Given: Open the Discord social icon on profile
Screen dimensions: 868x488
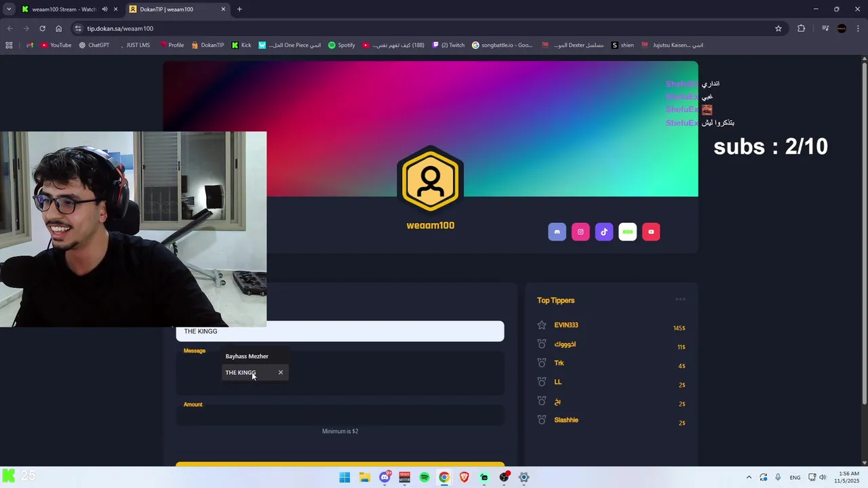Looking at the screenshot, I should [557, 232].
